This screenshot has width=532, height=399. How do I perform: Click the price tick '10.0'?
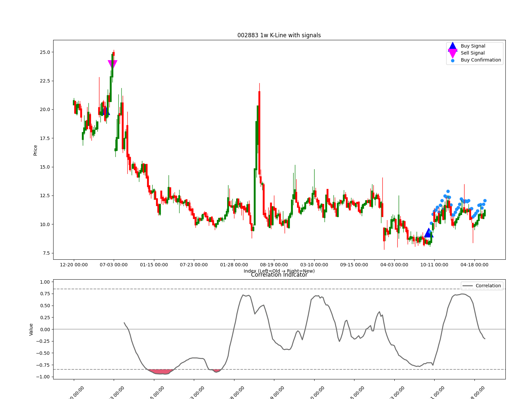[45, 224]
